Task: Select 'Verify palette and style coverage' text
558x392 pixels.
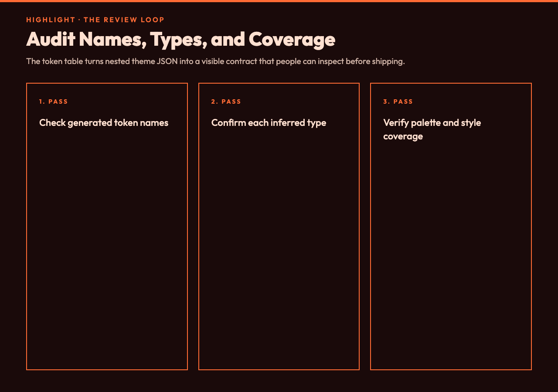Action: [432, 129]
